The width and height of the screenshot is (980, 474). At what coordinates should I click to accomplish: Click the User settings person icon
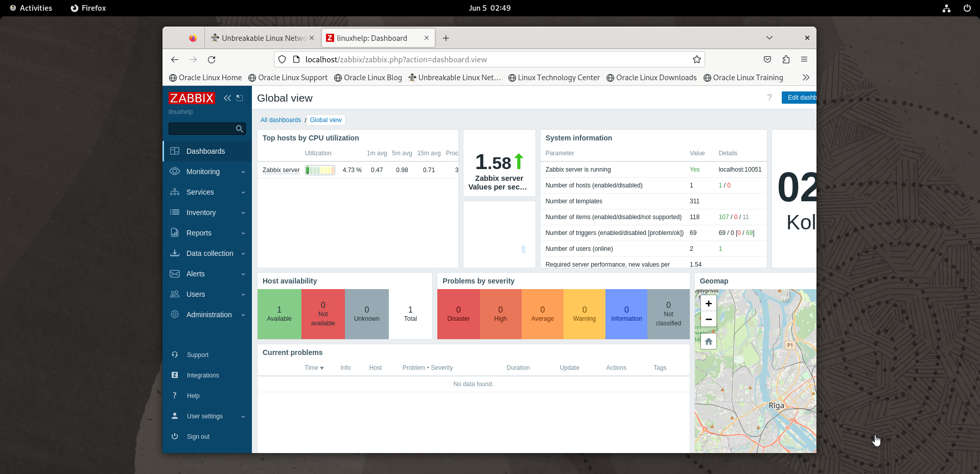[x=175, y=416]
